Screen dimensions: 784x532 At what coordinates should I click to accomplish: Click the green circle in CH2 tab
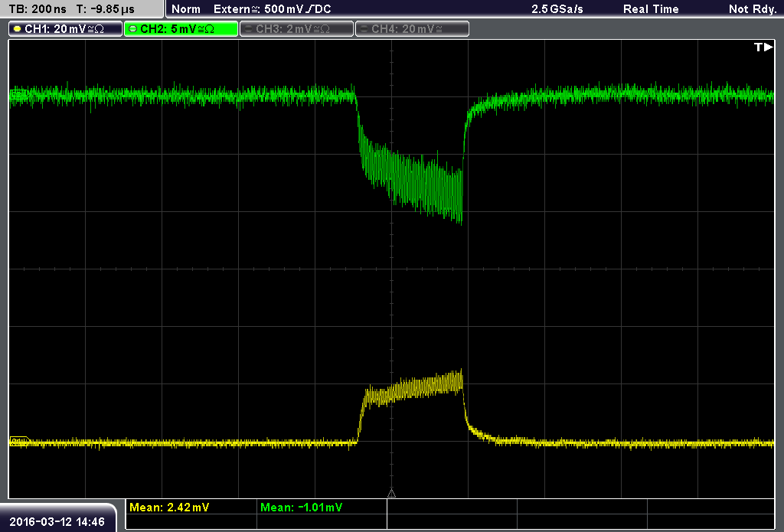coord(132,29)
